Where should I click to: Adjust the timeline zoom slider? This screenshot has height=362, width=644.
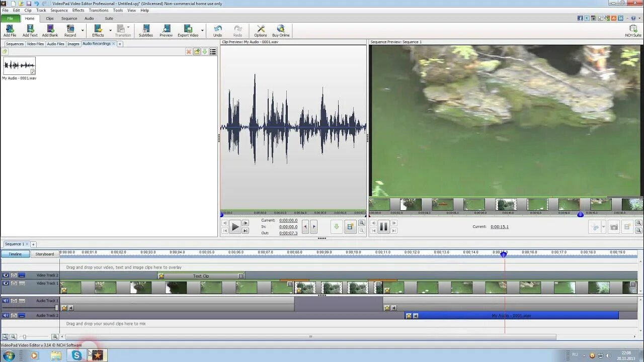tap(24, 336)
